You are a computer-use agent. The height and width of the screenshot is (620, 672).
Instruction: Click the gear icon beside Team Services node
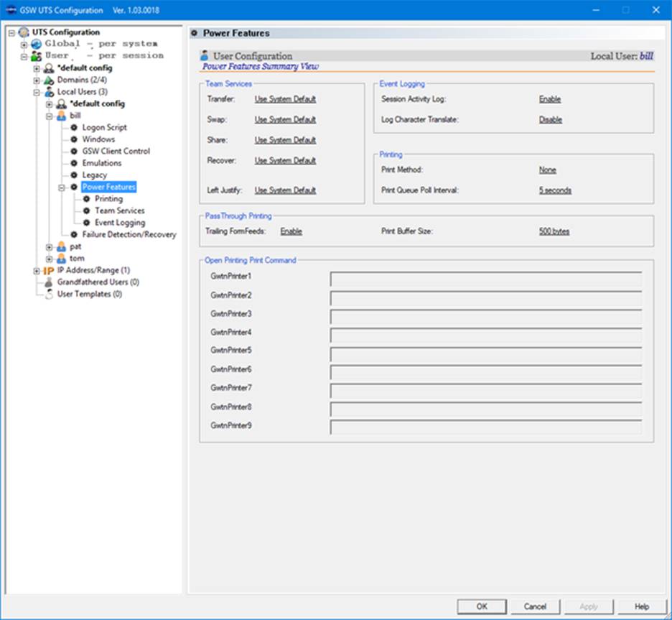[x=87, y=210]
